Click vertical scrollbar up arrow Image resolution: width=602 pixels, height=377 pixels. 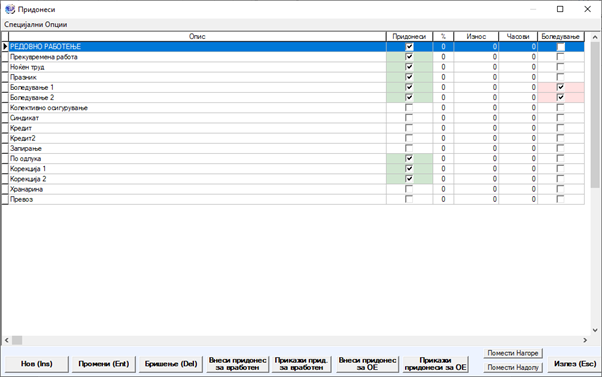click(x=595, y=37)
